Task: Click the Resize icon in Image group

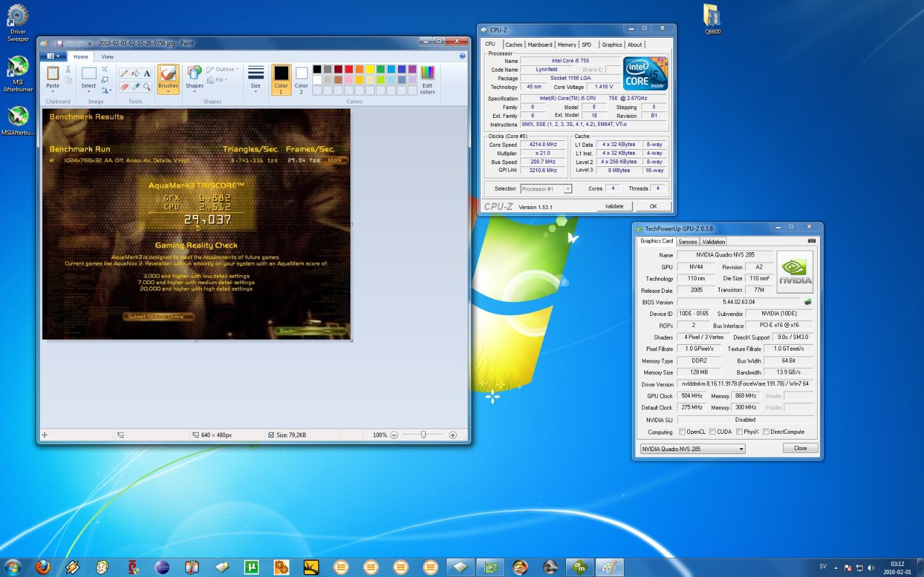Action: tap(105, 79)
